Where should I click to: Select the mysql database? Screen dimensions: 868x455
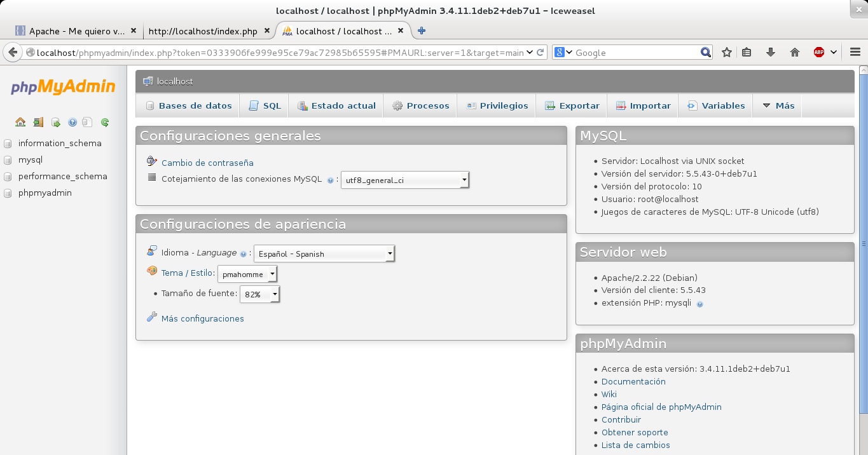pyautogui.click(x=31, y=160)
